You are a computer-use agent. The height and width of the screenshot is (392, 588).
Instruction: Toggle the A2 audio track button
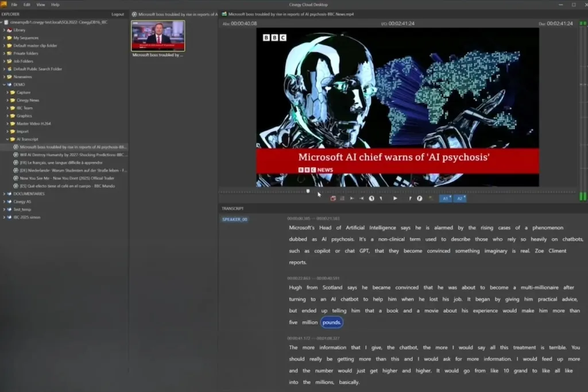point(460,198)
